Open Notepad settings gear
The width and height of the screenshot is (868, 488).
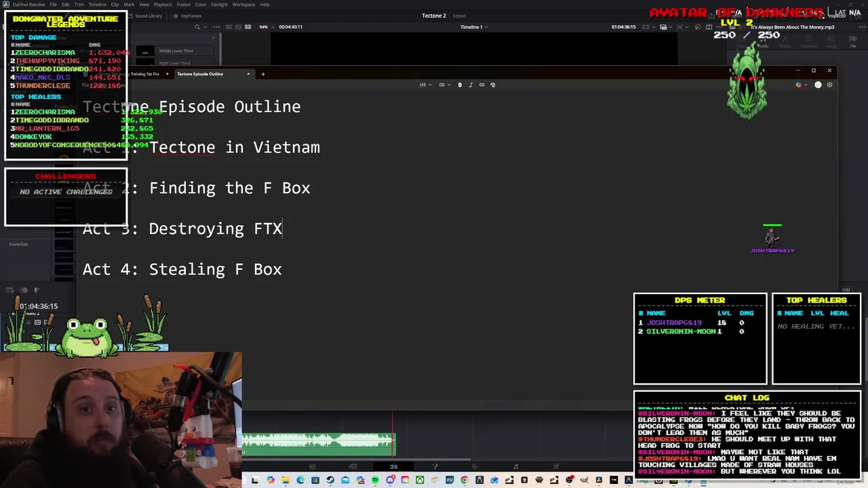pos(829,85)
